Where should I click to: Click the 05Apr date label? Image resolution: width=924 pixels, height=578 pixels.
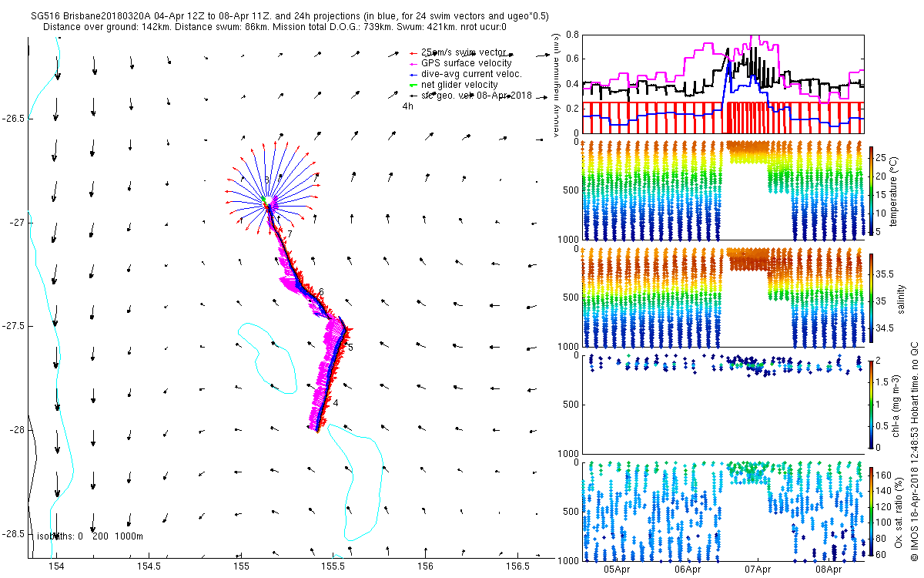pos(618,570)
